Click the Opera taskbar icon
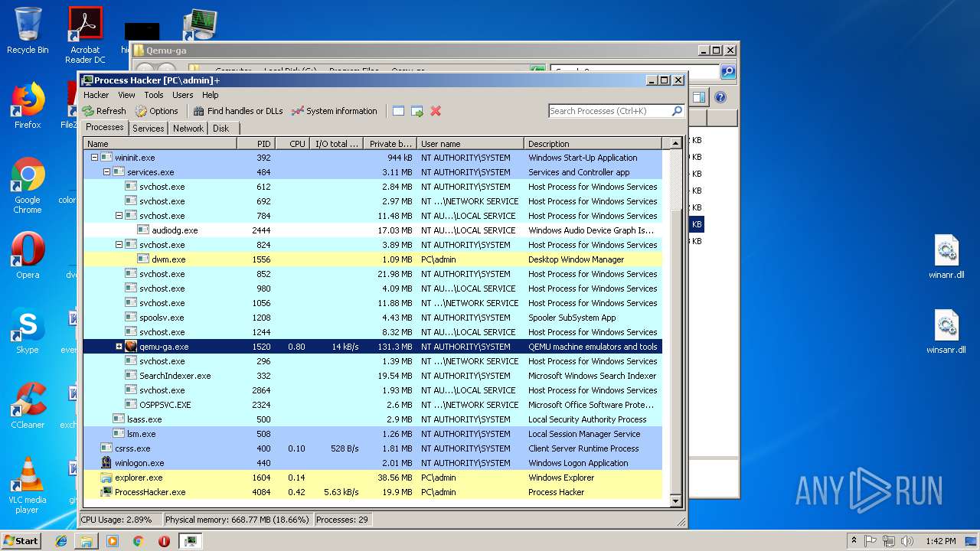The width and height of the screenshot is (980, 551). 164,541
